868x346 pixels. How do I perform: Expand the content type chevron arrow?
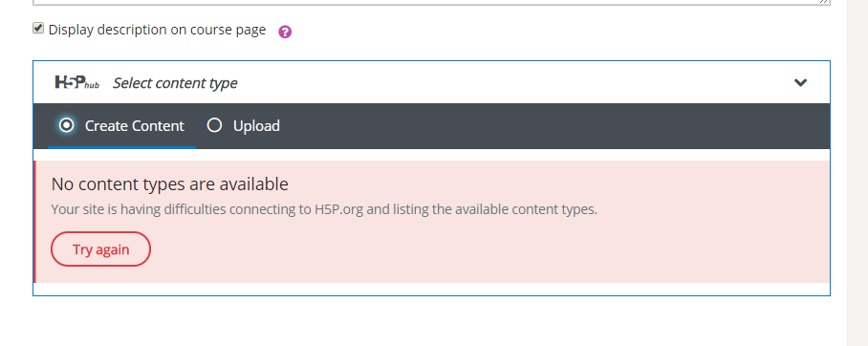click(800, 82)
